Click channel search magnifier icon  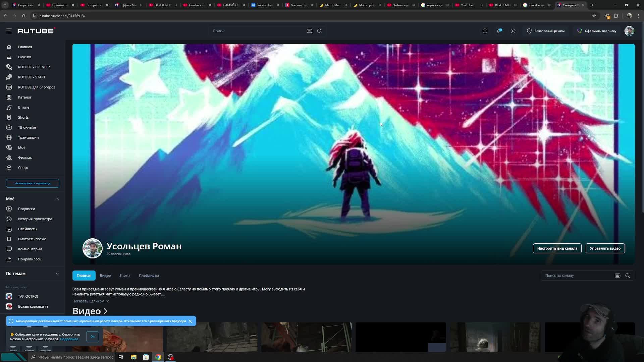628,276
